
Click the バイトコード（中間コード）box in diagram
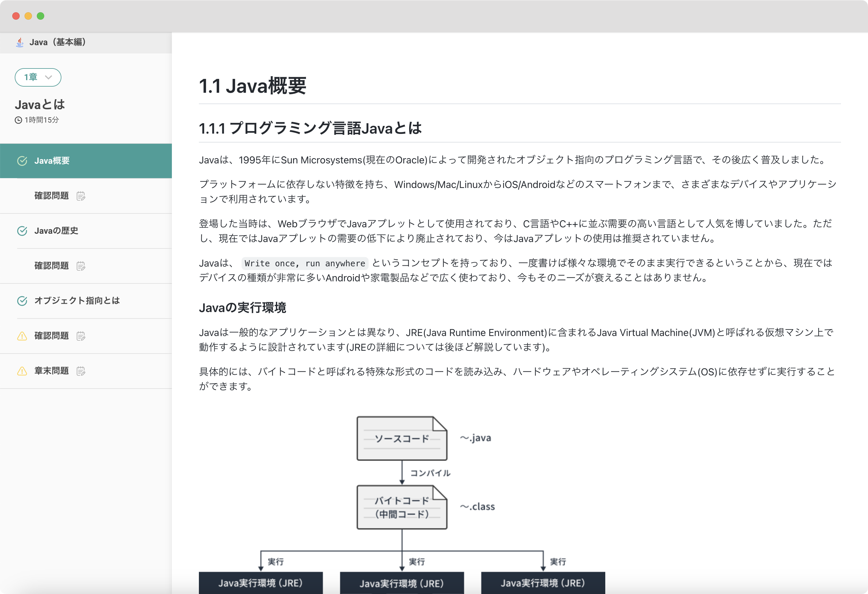tap(402, 507)
